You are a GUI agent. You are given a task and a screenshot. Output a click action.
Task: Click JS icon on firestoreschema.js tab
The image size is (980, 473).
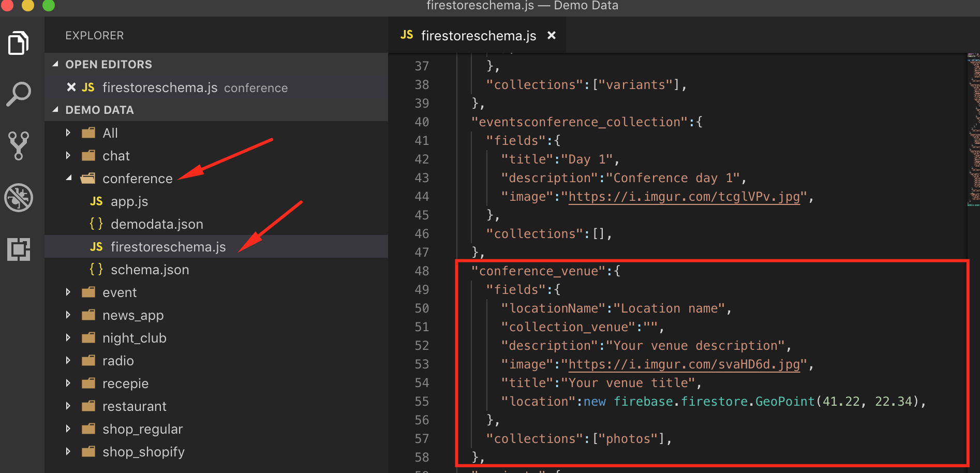[x=407, y=35]
